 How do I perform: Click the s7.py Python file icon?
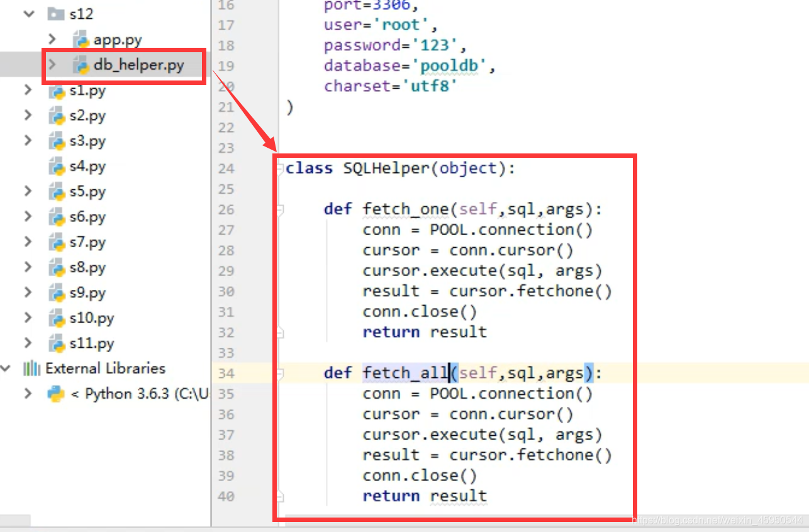(57, 242)
